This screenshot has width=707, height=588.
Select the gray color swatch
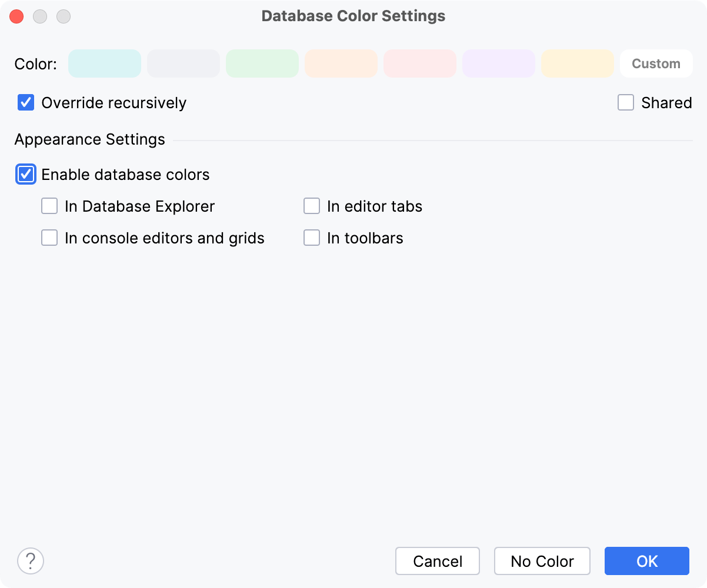[183, 64]
